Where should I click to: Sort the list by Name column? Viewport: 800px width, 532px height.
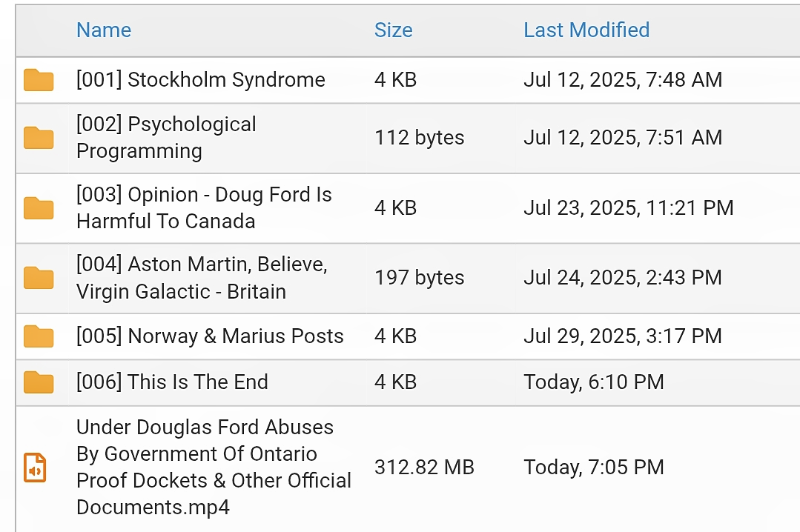click(x=104, y=30)
